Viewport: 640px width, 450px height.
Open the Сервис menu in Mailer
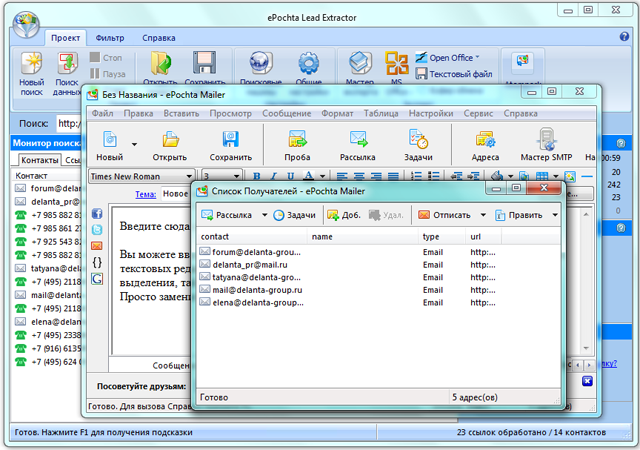coord(478,113)
